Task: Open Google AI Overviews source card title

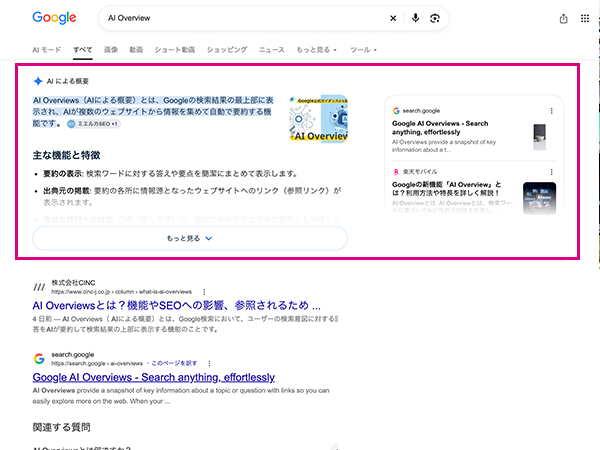Action: pos(440,128)
